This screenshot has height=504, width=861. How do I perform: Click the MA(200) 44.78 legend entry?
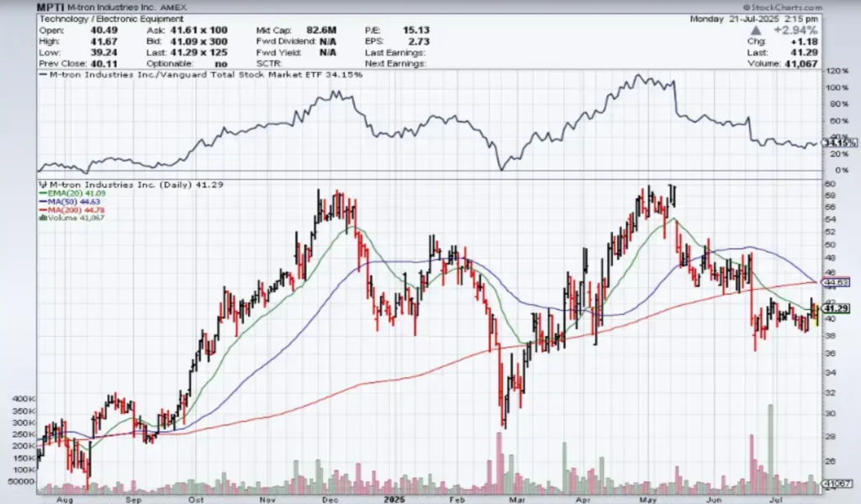coord(71,209)
